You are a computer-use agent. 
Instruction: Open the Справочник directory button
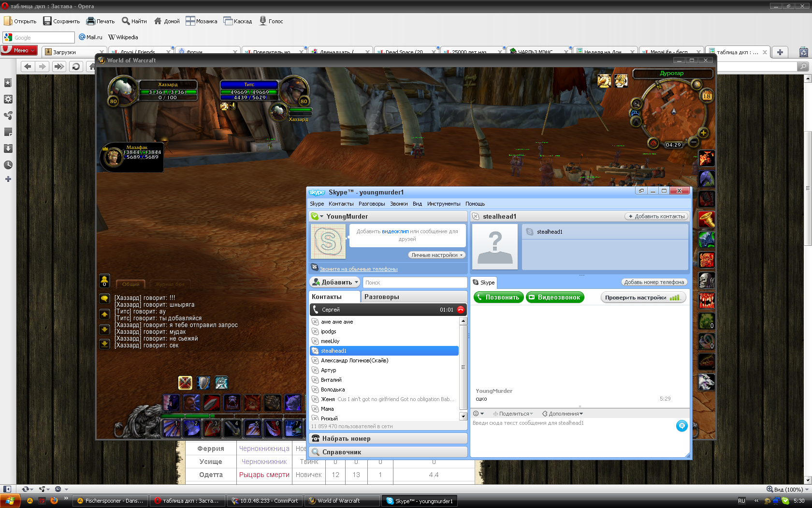point(388,452)
